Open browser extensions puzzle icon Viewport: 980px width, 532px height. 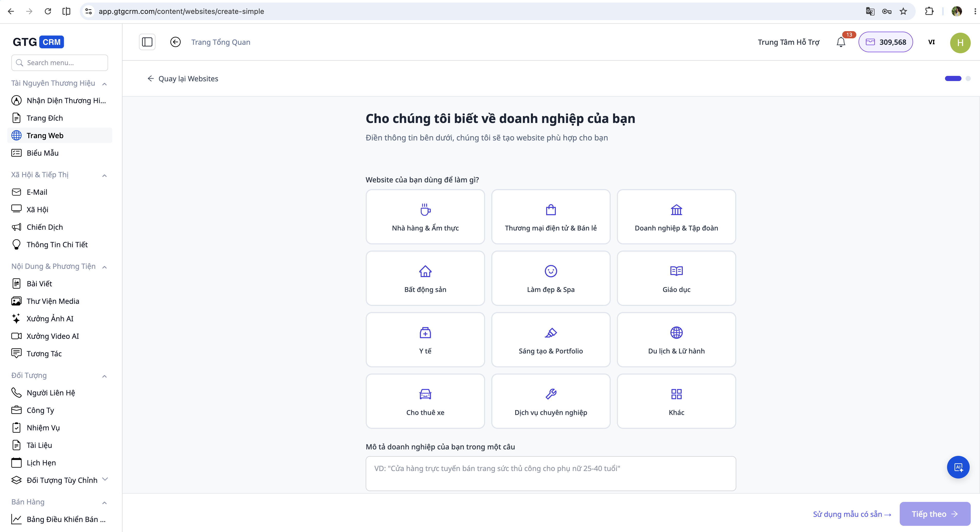pyautogui.click(x=929, y=11)
